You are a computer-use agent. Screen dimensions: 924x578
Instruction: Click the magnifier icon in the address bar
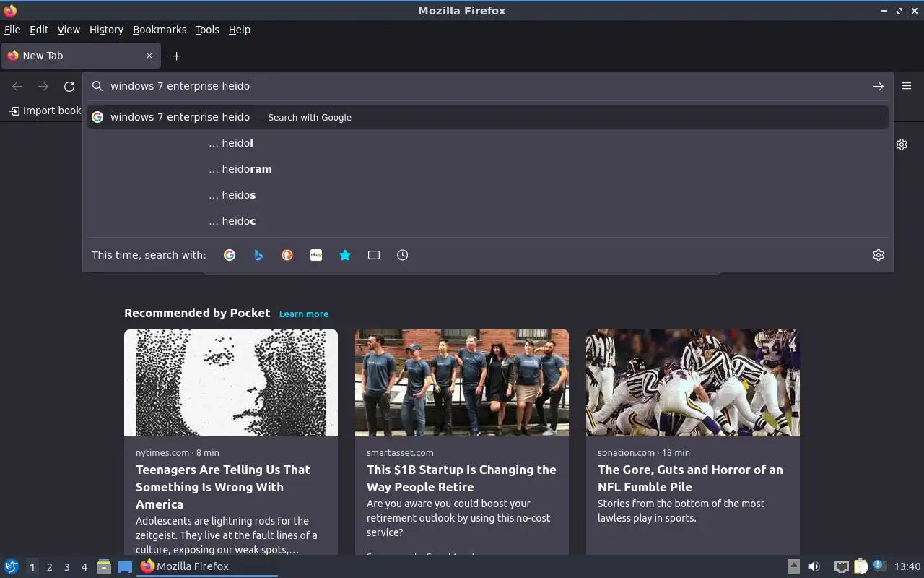tap(97, 86)
